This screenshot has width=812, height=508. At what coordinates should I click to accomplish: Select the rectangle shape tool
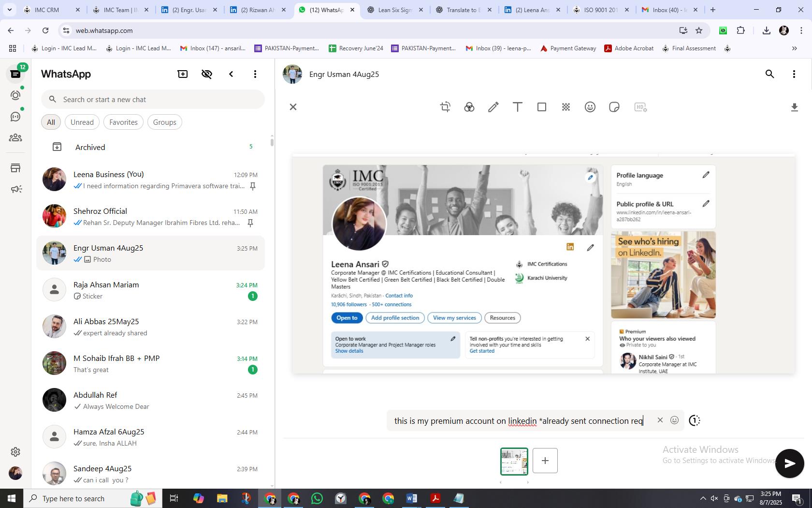(542, 107)
